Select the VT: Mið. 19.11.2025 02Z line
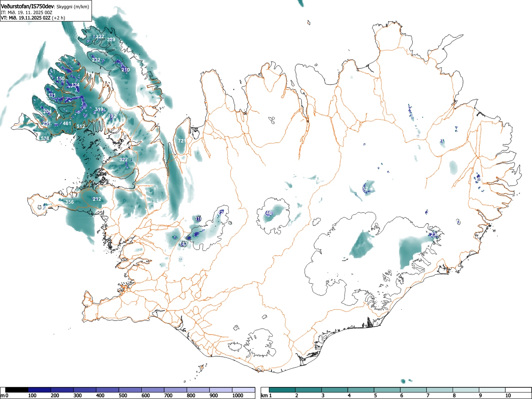 pyautogui.click(x=26, y=18)
